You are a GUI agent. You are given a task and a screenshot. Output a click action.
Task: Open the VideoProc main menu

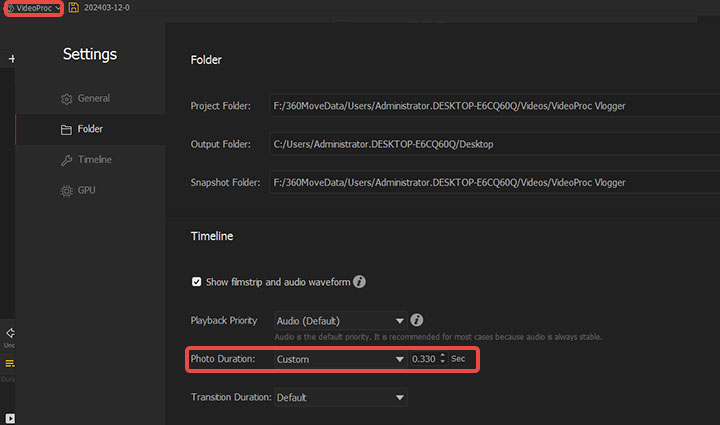[x=34, y=8]
